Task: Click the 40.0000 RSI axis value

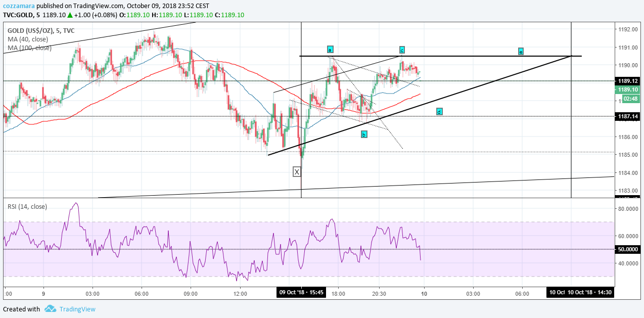Action: tap(627, 263)
